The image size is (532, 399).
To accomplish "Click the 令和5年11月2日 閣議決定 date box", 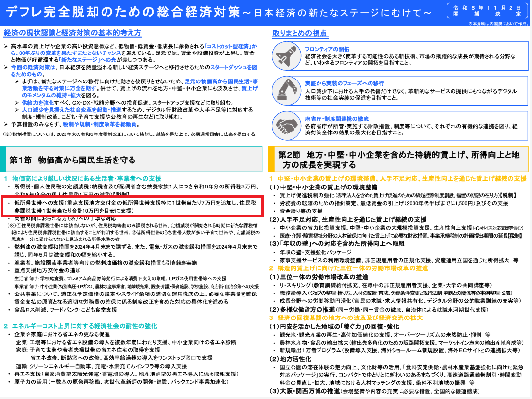I will coord(488,12).
